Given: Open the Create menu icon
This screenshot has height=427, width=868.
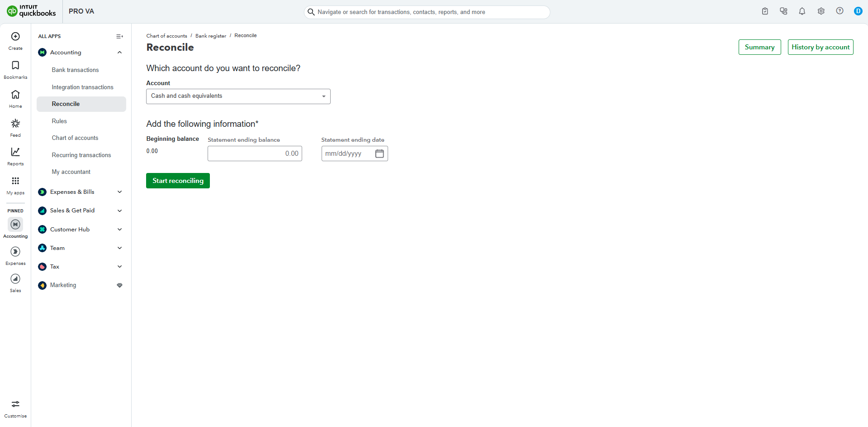Looking at the screenshot, I should tap(15, 36).
